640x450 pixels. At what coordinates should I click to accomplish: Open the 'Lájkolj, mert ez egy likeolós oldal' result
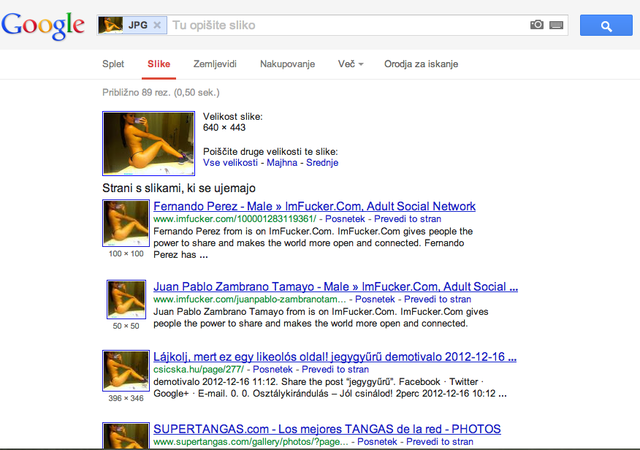click(335, 357)
